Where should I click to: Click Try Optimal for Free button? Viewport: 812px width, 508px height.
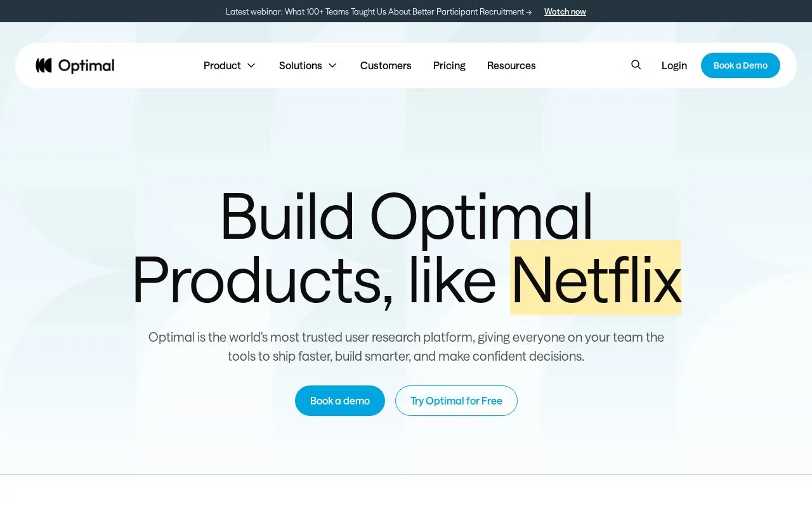[x=456, y=401]
